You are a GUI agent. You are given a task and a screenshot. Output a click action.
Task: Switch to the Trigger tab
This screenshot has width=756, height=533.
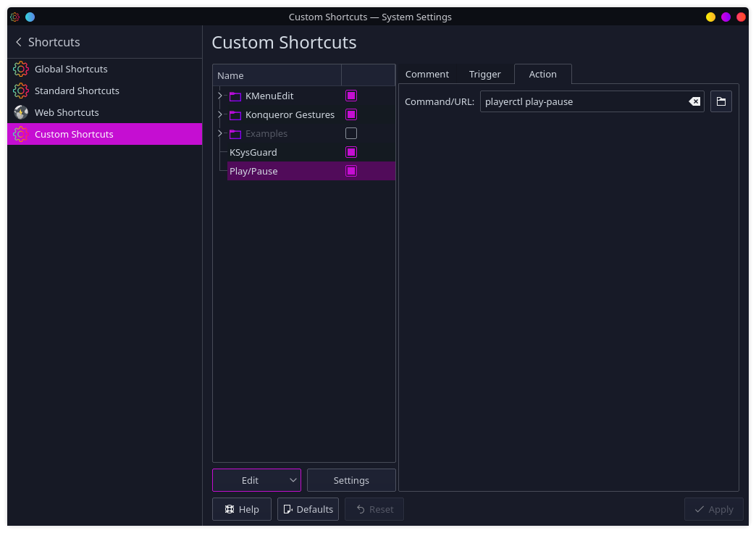click(x=484, y=75)
